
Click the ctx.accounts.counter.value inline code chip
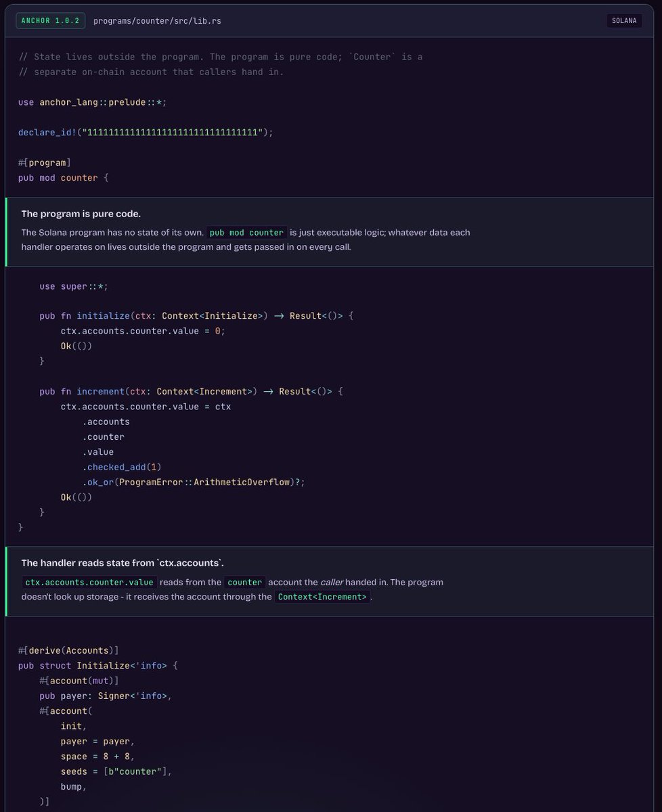[x=89, y=582]
